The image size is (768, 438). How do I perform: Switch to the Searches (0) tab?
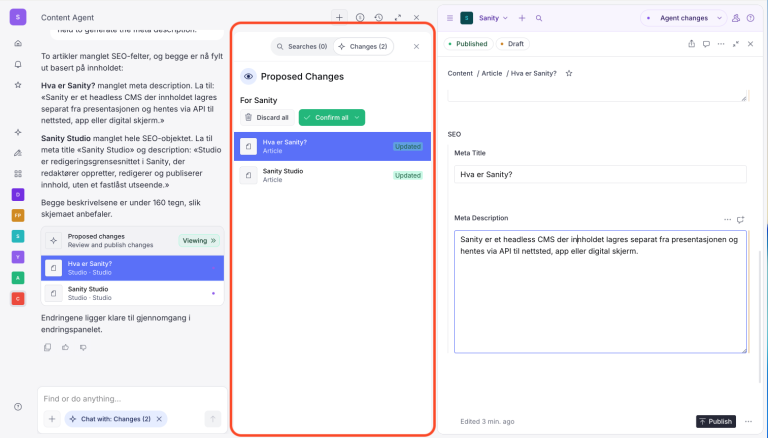pyautogui.click(x=302, y=47)
